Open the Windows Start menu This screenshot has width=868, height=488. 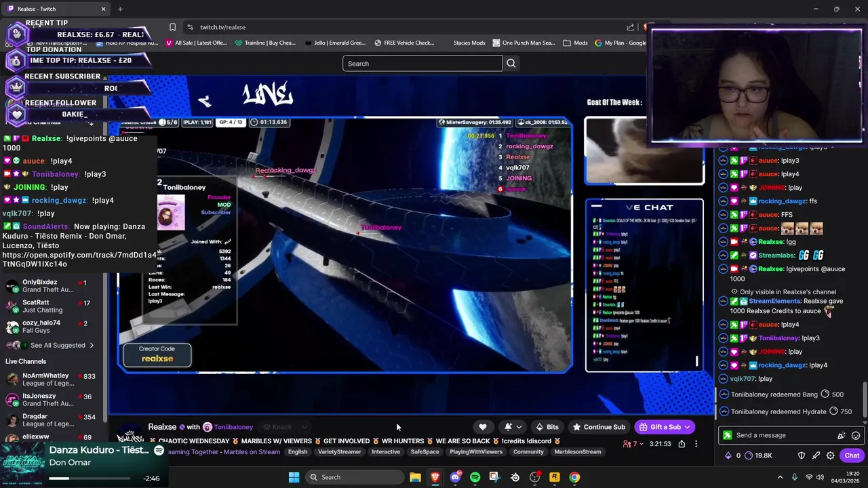(294, 477)
